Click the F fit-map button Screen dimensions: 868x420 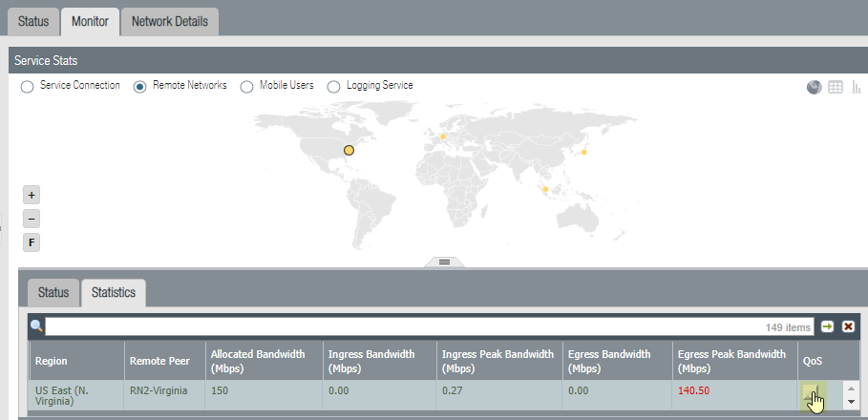[x=32, y=242]
